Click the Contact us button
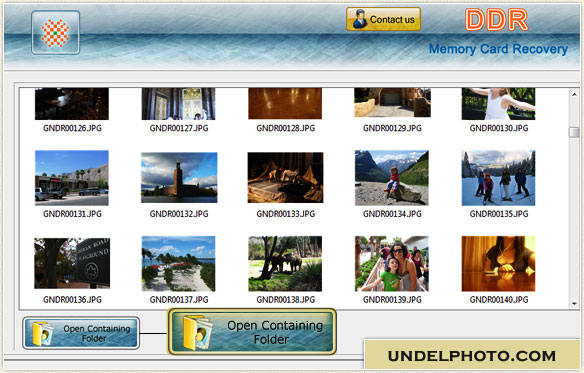 click(x=383, y=19)
